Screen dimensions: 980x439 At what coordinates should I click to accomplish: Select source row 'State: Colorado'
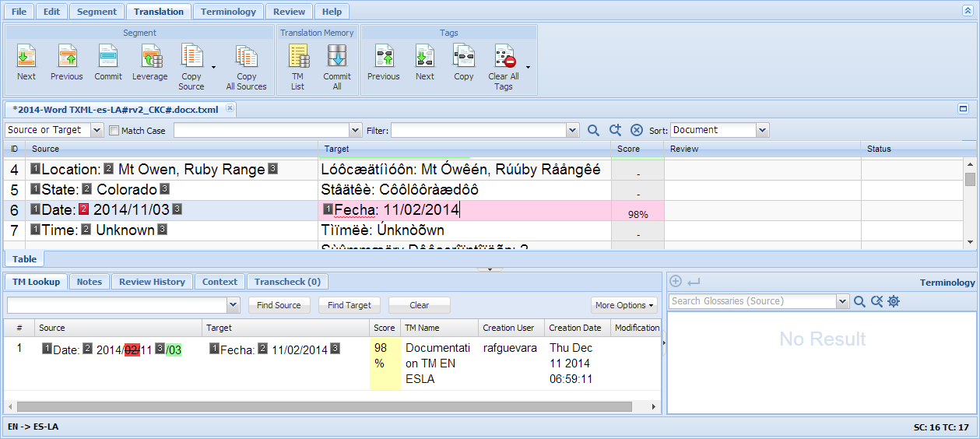[x=172, y=189]
